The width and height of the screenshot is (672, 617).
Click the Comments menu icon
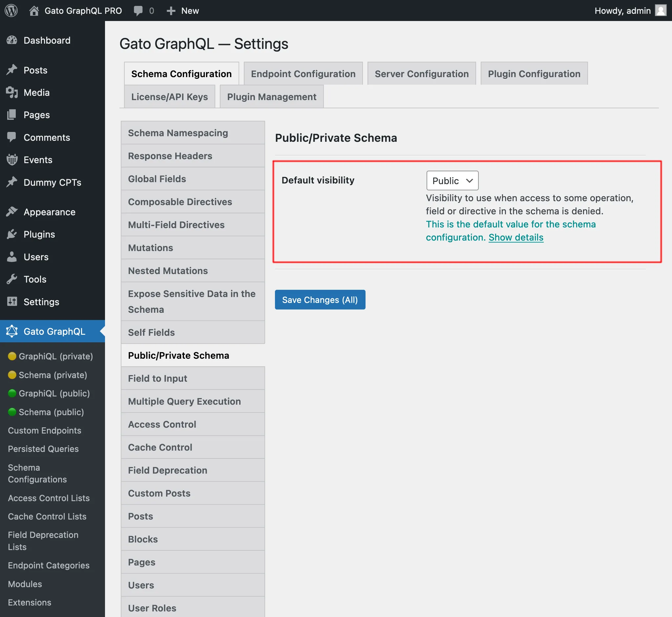point(12,137)
